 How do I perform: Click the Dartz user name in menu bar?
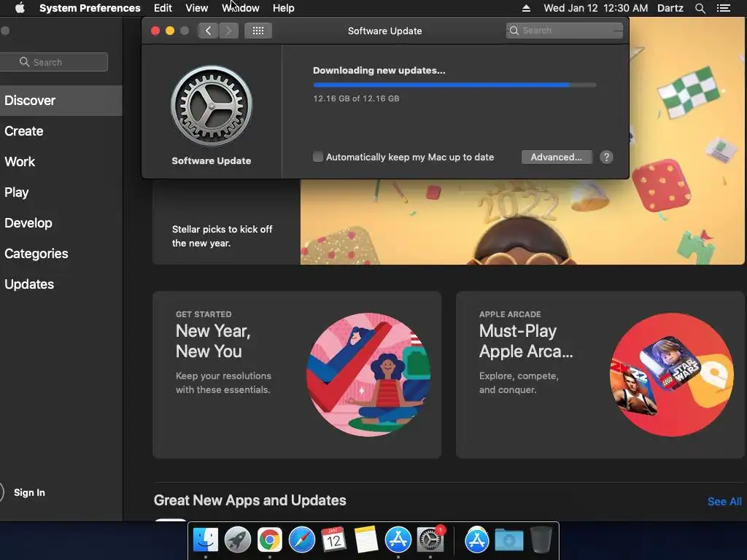(x=670, y=8)
